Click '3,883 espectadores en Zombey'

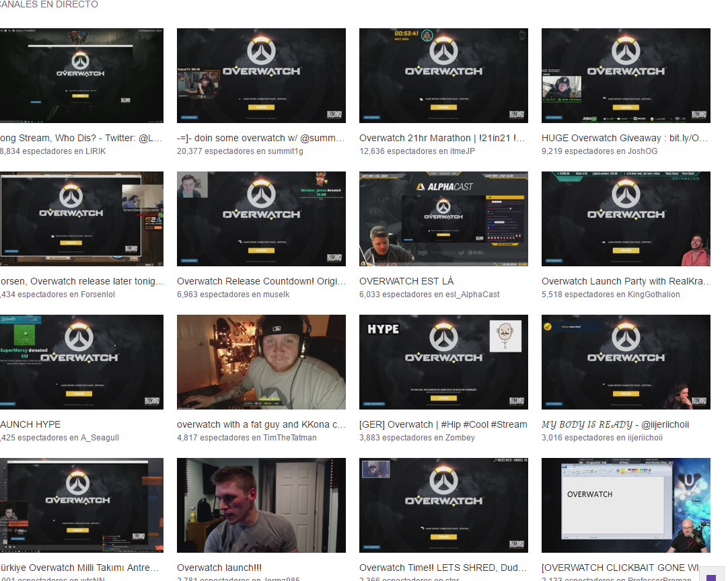(x=417, y=438)
